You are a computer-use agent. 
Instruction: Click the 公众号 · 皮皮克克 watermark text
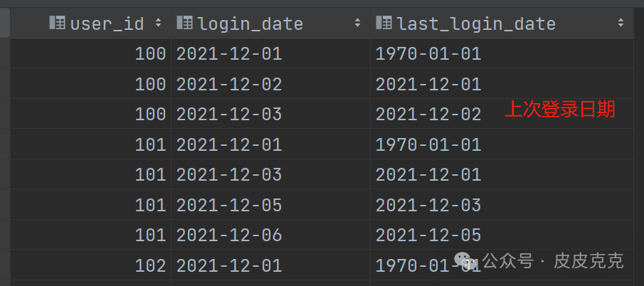click(553, 261)
